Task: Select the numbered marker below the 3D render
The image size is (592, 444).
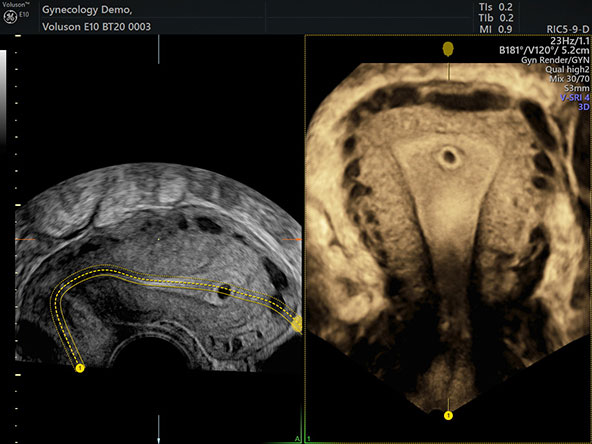Action: coord(448,415)
